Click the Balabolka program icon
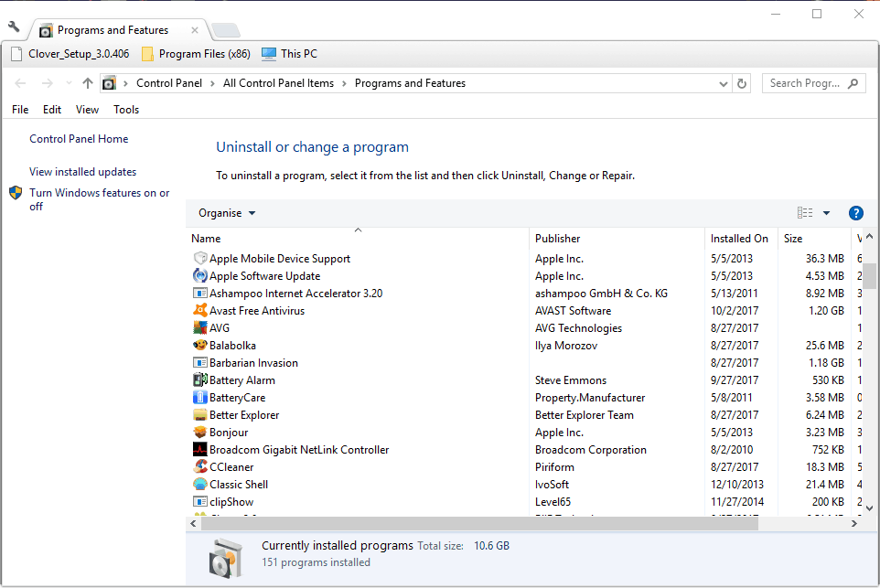The width and height of the screenshot is (880, 588). (x=200, y=346)
